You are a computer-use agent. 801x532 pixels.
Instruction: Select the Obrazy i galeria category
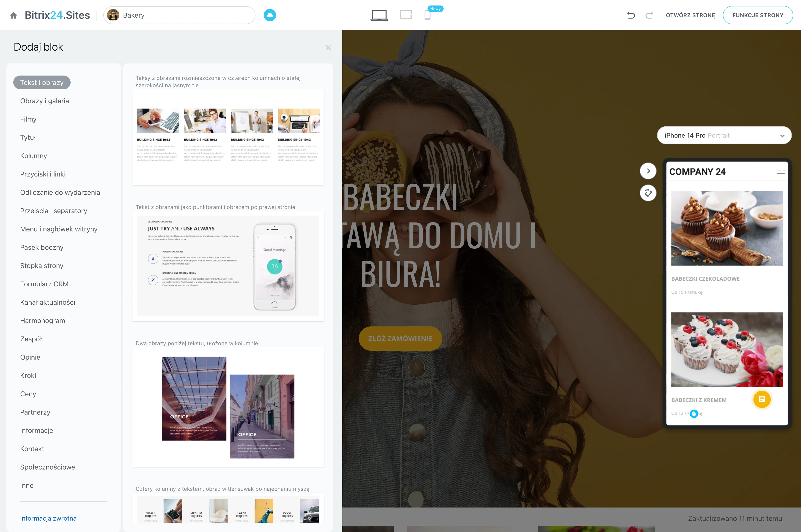pyautogui.click(x=44, y=101)
